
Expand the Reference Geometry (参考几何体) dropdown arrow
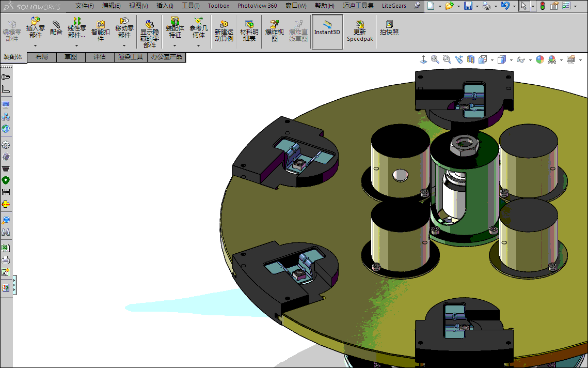[199, 45]
